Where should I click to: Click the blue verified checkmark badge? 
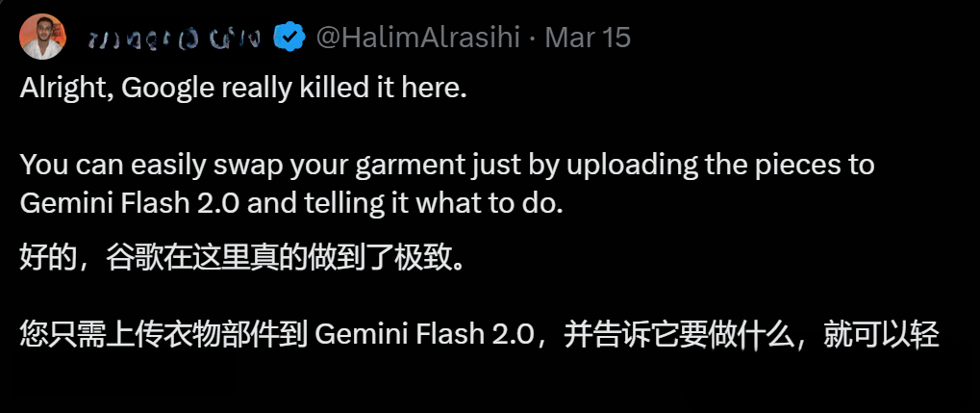pyautogui.click(x=290, y=38)
